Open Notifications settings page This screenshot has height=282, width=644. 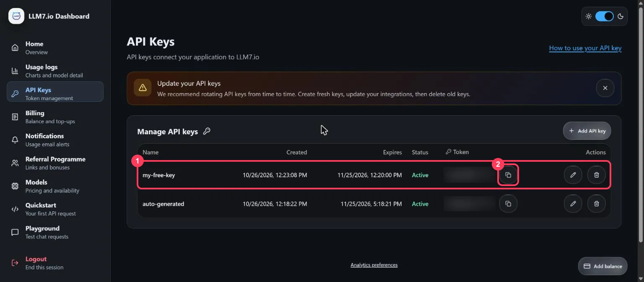tap(55, 140)
